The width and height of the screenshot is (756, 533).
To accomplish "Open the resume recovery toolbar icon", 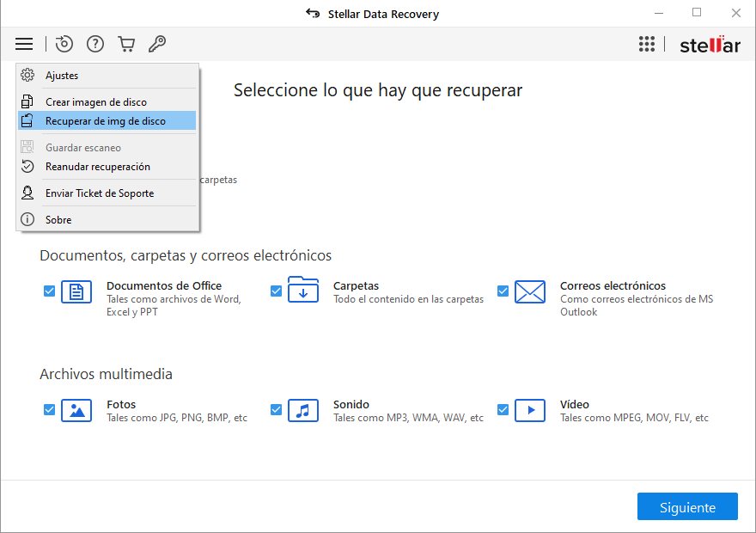I will pos(64,44).
